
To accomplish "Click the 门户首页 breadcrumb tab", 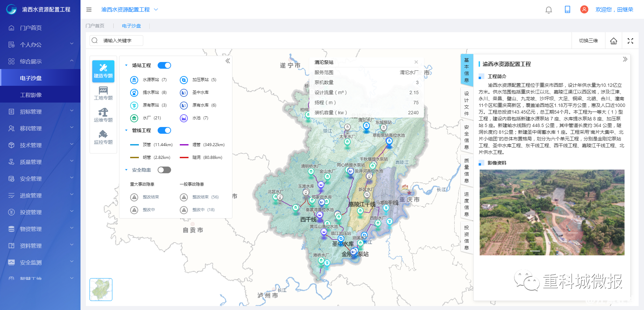I will pos(95,26).
